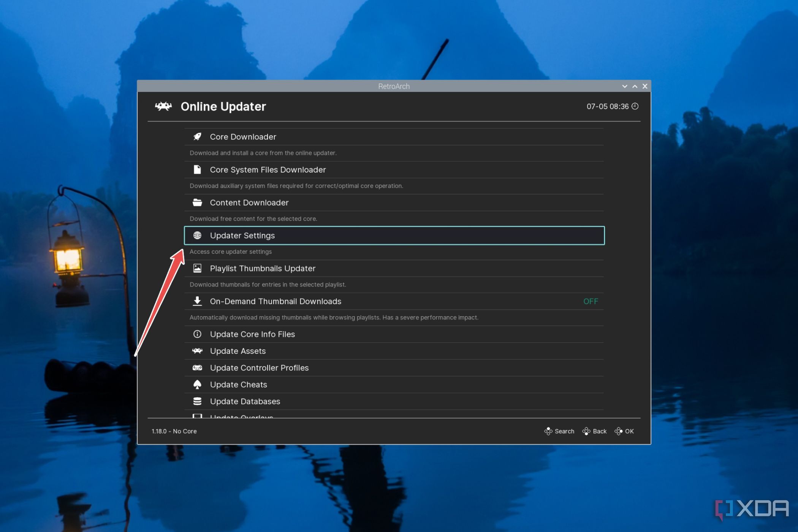
Task: Click the rocket icon beside Core Downloader
Action: click(x=197, y=137)
